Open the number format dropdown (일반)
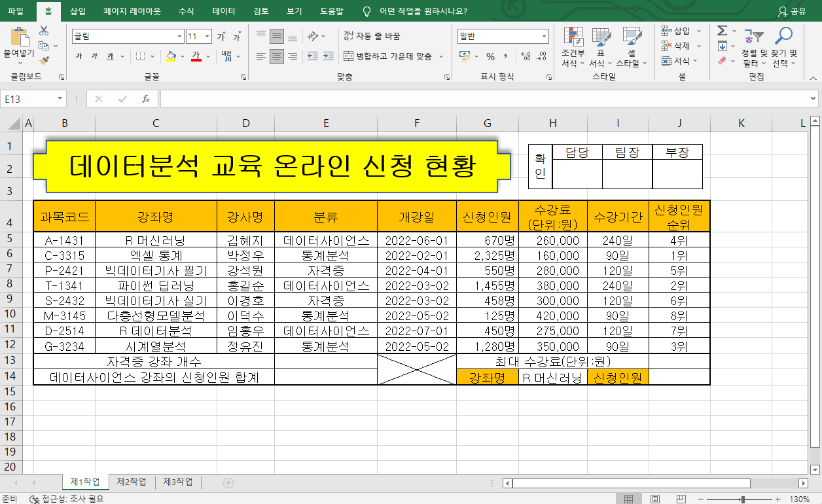Viewport: 822px width, 504px height. click(x=545, y=37)
